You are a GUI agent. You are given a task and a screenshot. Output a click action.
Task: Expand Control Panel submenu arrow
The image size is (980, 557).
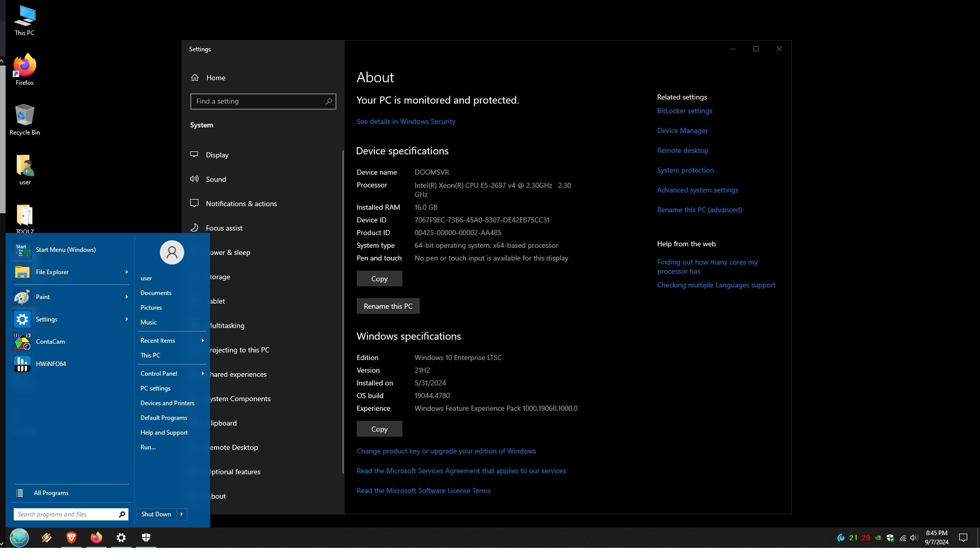[202, 374]
